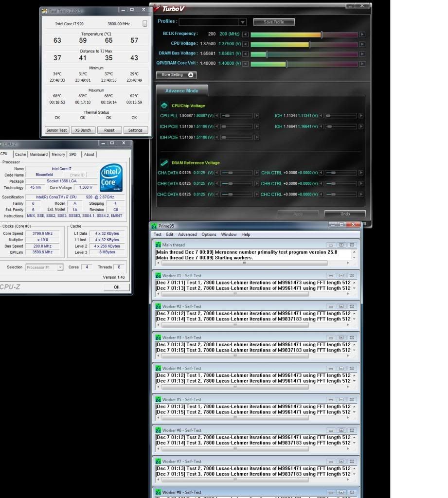Open Test menu in Prime95
The height and width of the screenshot is (498, 448).
coord(158,234)
